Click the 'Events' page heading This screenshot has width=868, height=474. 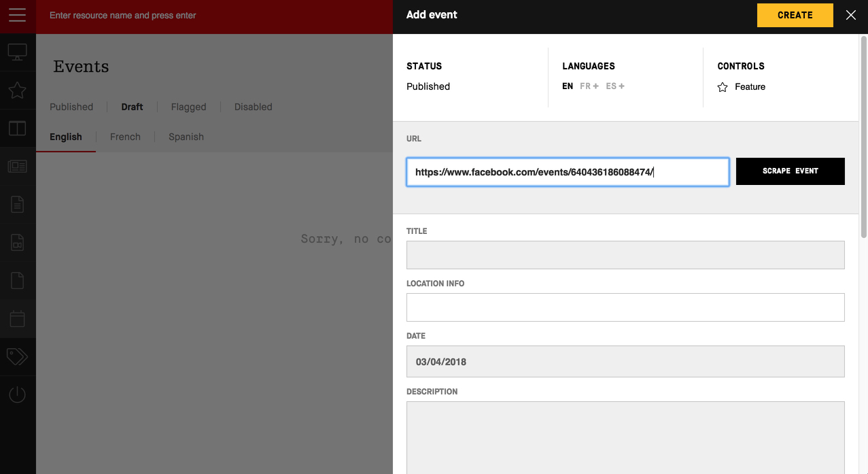[81, 67]
